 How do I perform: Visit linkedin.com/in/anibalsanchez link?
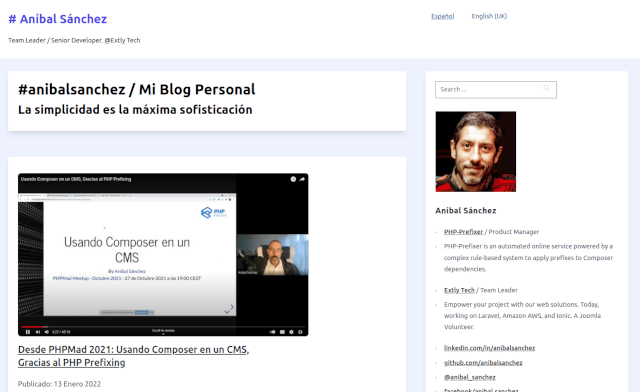click(x=489, y=348)
